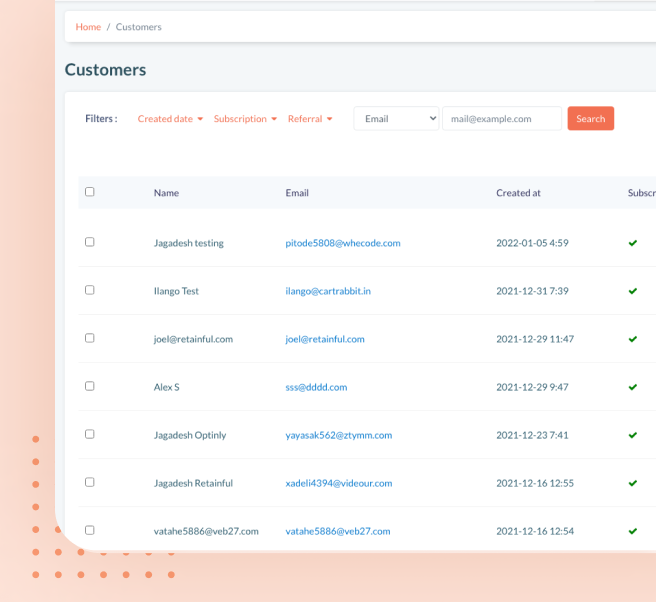Click the green checkmark in the 2021-12-29 11:47 row
656x602 pixels.
[633, 339]
